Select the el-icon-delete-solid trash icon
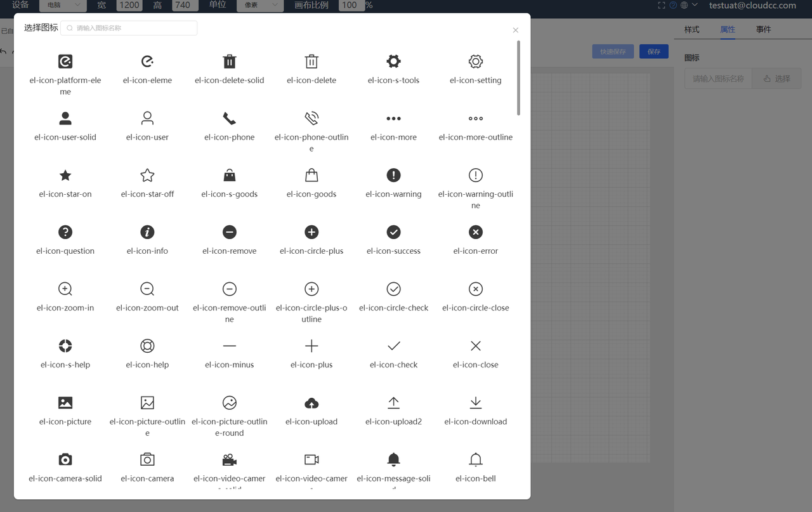The height and width of the screenshot is (512, 812). point(229,62)
